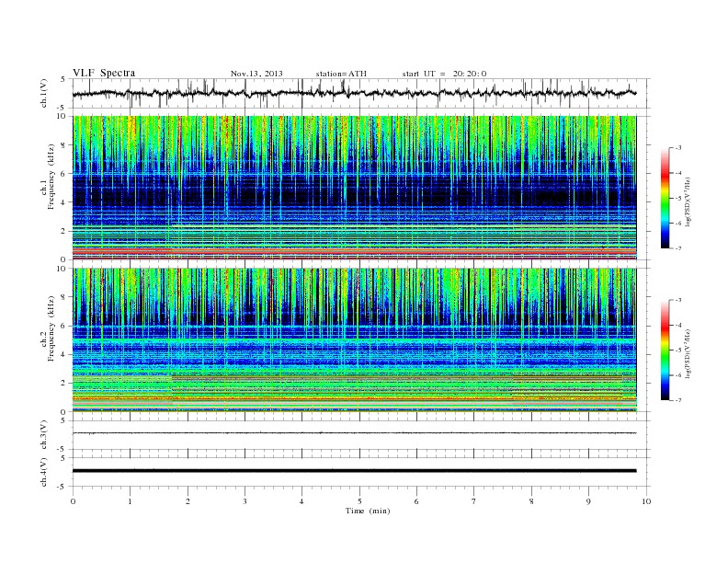Click the ch.1 log(PSD) color bar label
The image size is (728, 563).
[x=688, y=201]
